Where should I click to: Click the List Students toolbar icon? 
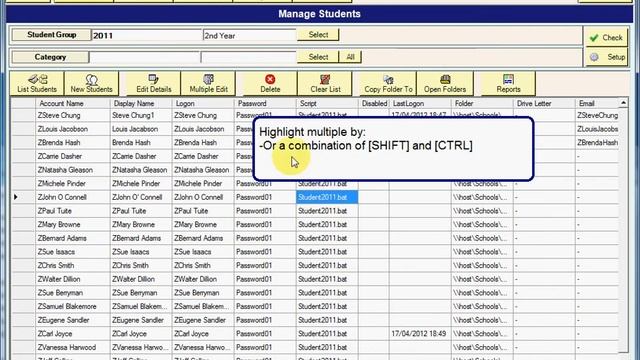(x=37, y=83)
